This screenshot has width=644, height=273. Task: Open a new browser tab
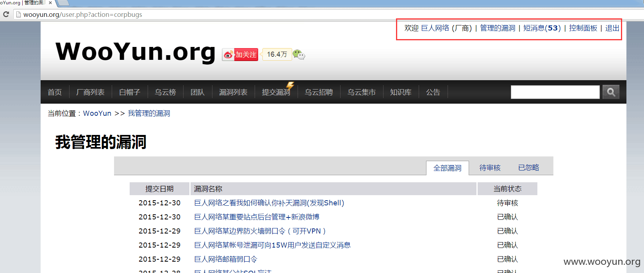tap(63, 3)
